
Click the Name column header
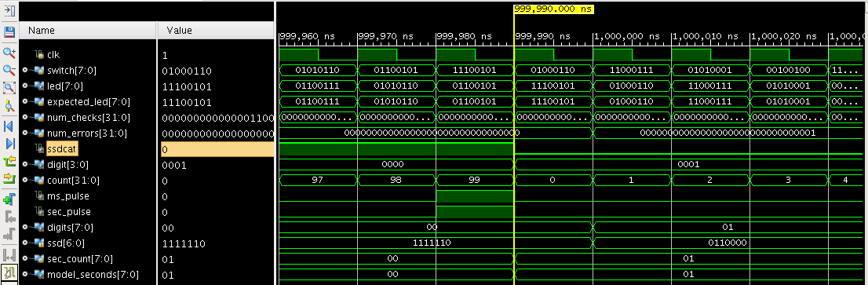coord(88,31)
